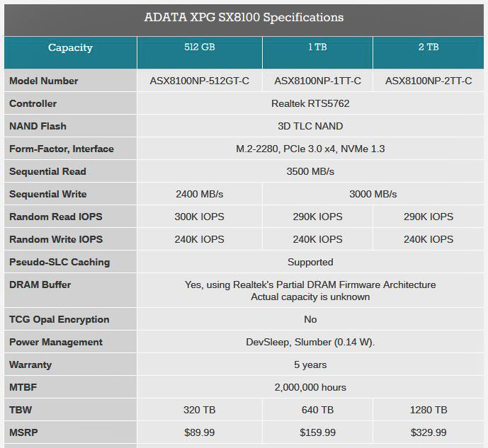This screenshot has width=488, height=448.
Task: Select the 'Controller' row label
Action: point(33,103)
